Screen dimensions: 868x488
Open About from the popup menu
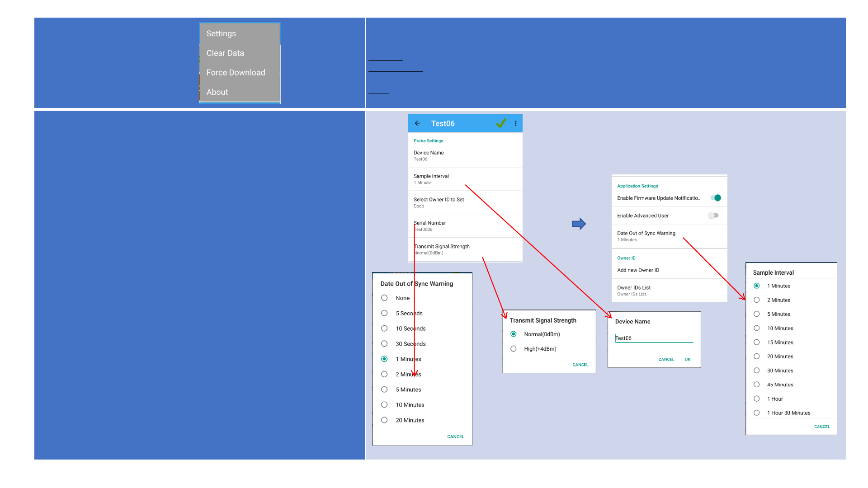[x=217, y=92]
